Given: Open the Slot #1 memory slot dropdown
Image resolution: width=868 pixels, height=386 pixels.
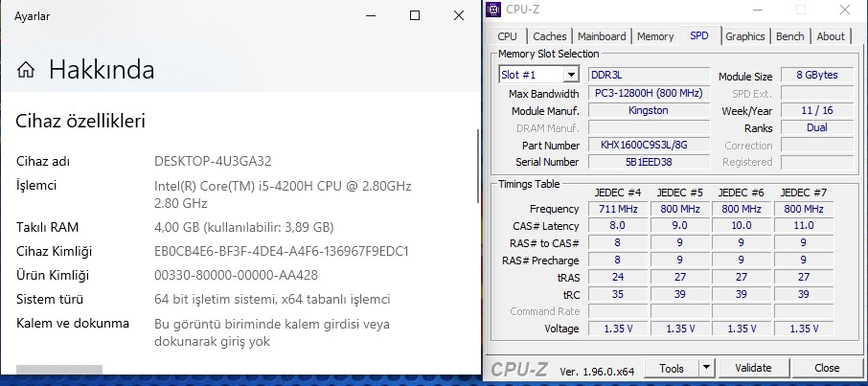Looking at the screenshot, I should pyautogui.click(x=570, y=74).
